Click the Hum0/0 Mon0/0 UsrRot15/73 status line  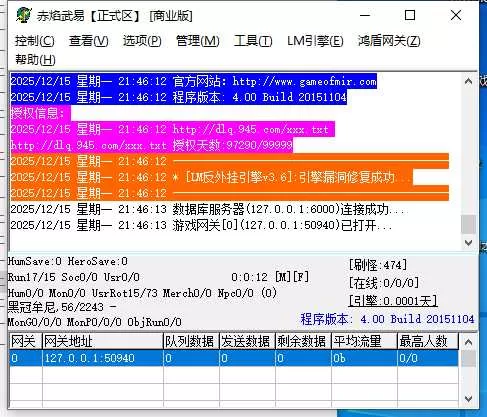click(142, 293)
